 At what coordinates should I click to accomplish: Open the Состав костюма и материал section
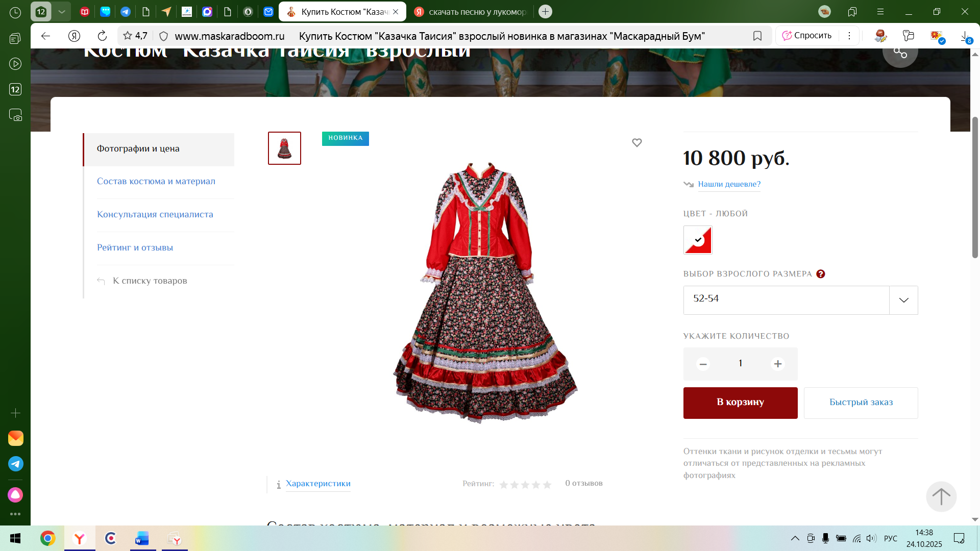coord(156,181)
